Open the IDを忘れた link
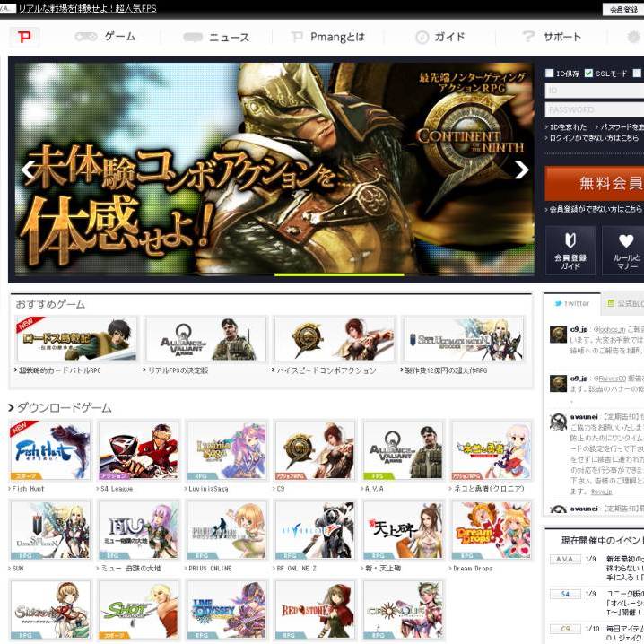Image resolution: width=644 pixels, height=644 pixels. pyautogui.click(x=568, y=127)
